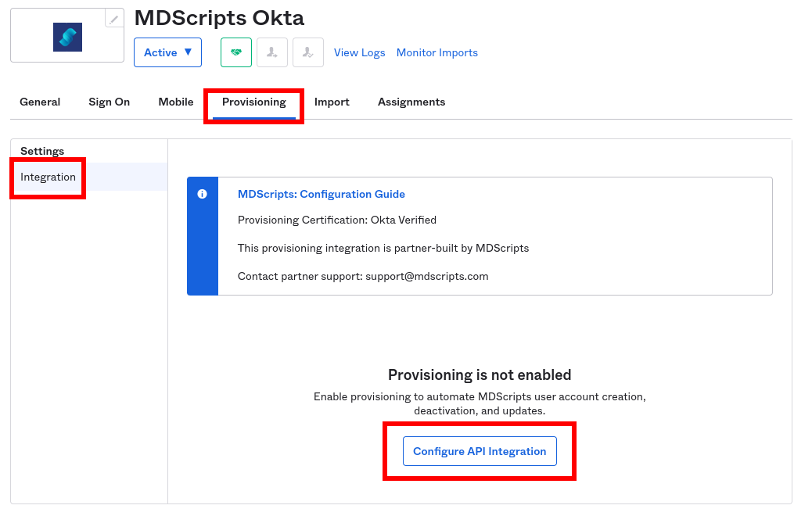Switch to the Sign On tab
Screen dimensions: 812x516
110,102
